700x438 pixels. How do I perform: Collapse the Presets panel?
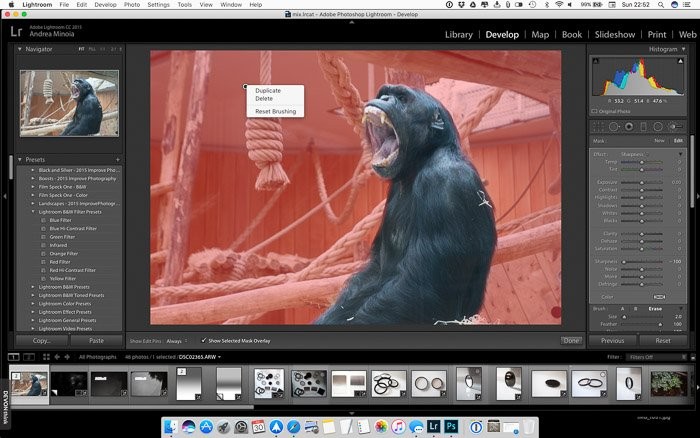pyautogui.click(x=20, y=159)
